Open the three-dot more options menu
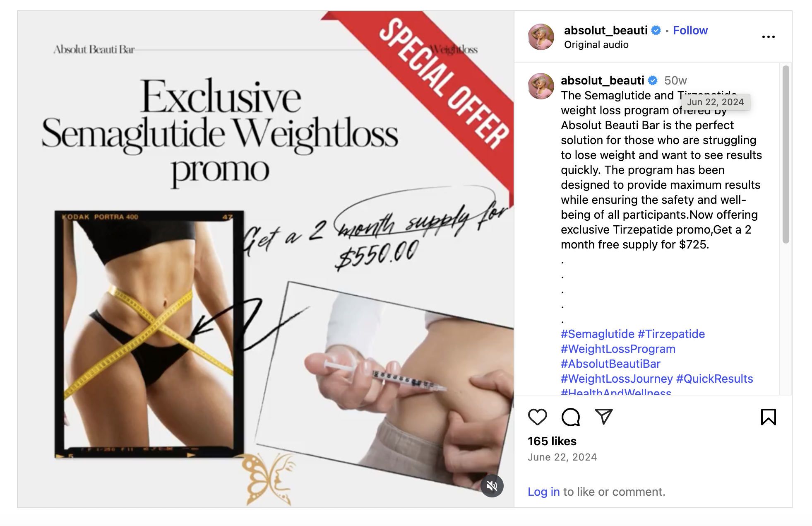Screen dimensions: 812x526 coord(768,37)
